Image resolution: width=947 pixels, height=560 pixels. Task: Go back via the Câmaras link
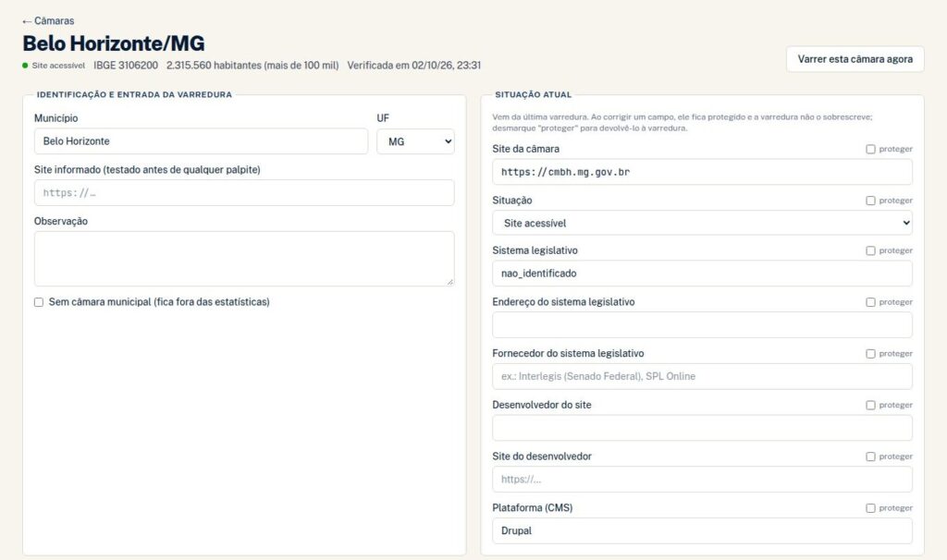[x=48, y=20]
